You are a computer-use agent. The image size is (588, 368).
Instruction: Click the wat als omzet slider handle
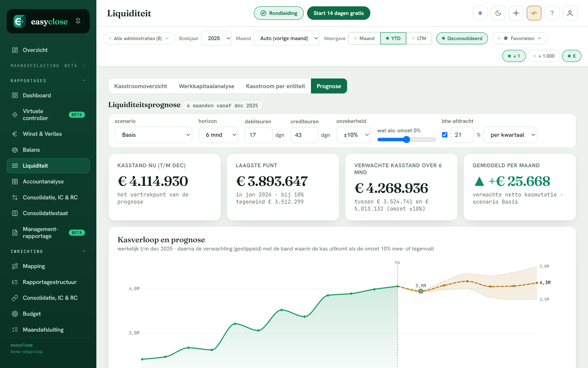click(406, 139)
